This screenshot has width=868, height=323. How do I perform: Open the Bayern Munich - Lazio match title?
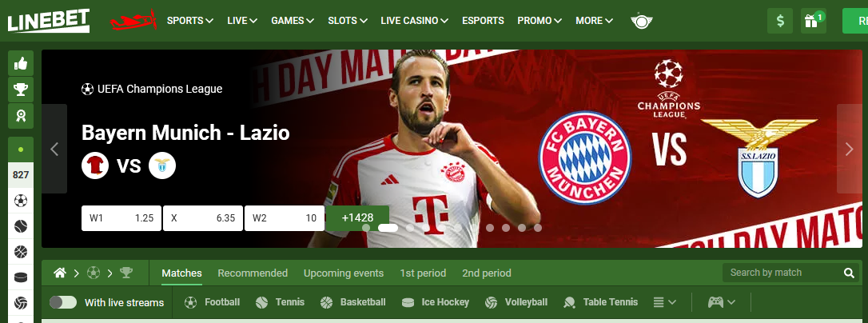[185, 133]
